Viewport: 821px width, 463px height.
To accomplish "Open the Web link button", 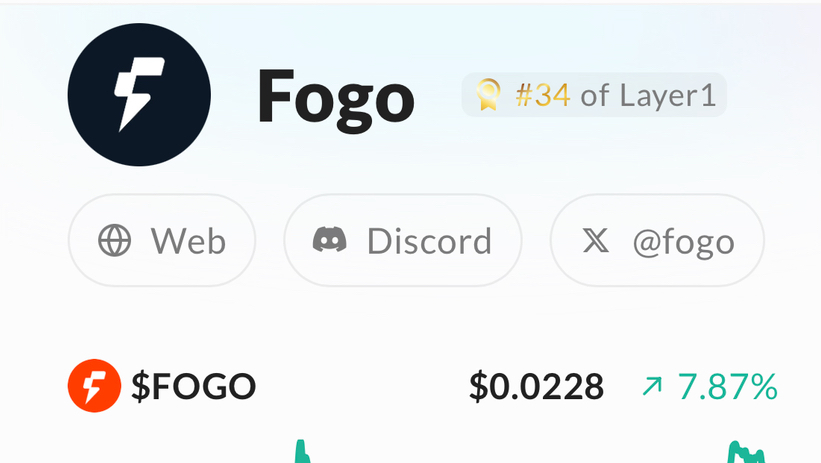I will click(x=162, y=240).
